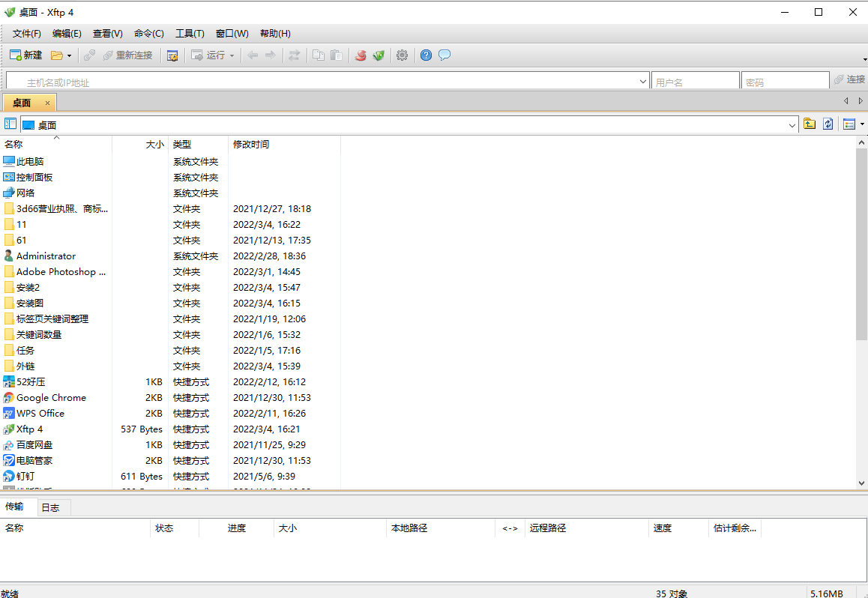868x598 pixels.
Task: Open the 文件(F) menu
Action: (26, 33)
